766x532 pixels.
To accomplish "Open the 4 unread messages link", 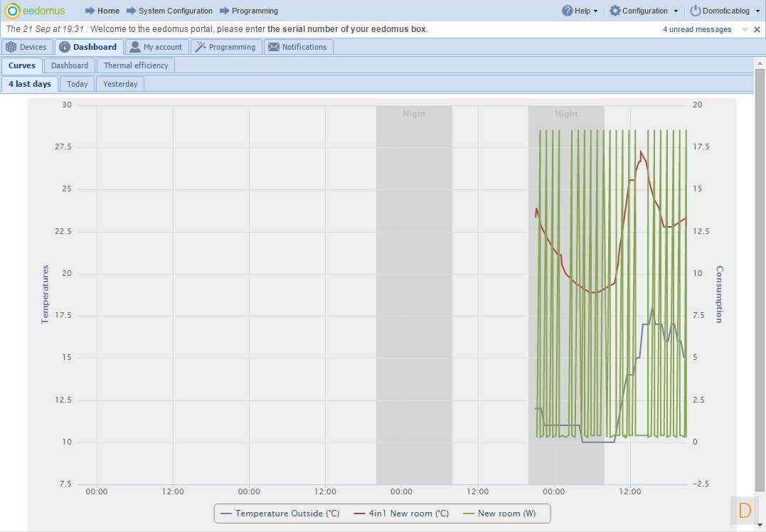I will (697, 30).
